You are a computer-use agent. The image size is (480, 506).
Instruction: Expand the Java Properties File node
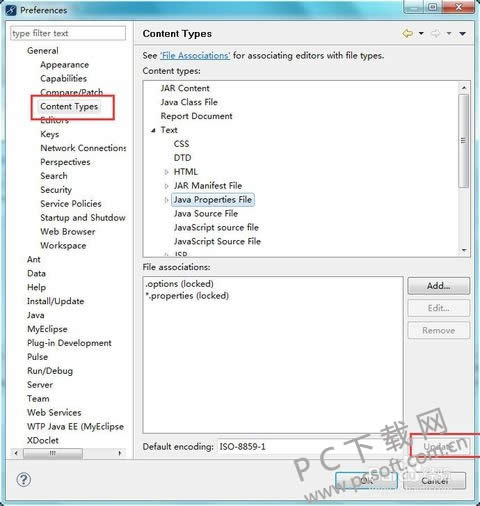tap(166, 200)
